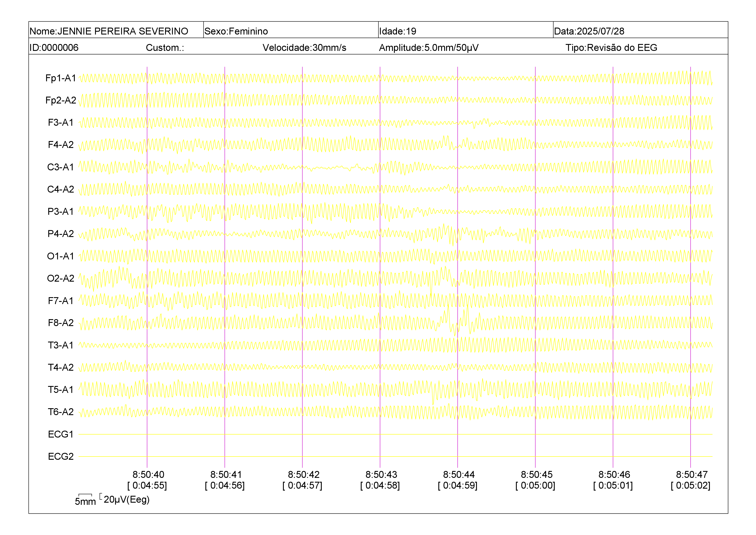The width and height of the screenshot is (756, 535).
Task: Select the C3-A1 channel label
Action: coord(61,167)
